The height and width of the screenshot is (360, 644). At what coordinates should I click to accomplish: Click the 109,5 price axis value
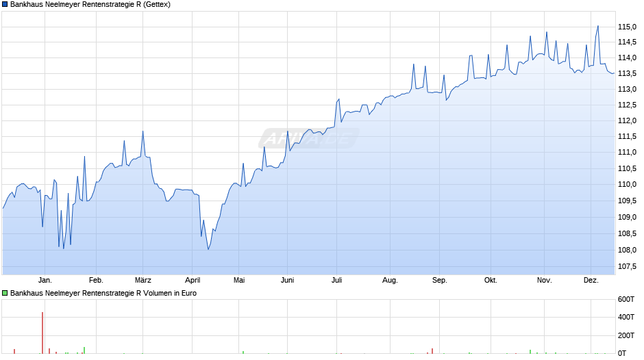tap(627, 201)
